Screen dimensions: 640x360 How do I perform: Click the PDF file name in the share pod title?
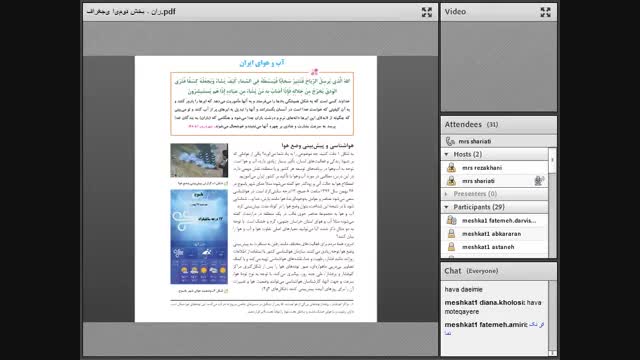coord(131,11)
